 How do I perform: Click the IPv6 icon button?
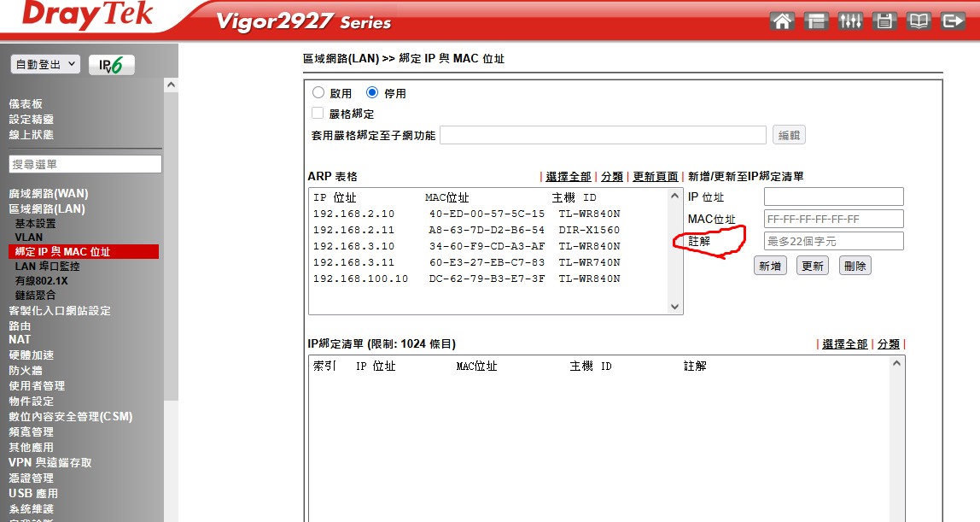tap(112, 65)
